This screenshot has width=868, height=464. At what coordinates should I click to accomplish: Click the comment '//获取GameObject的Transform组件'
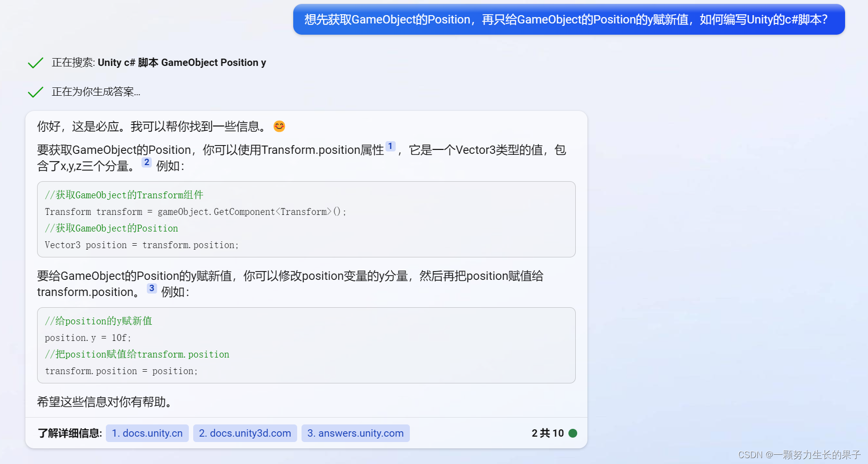(124, 195)
